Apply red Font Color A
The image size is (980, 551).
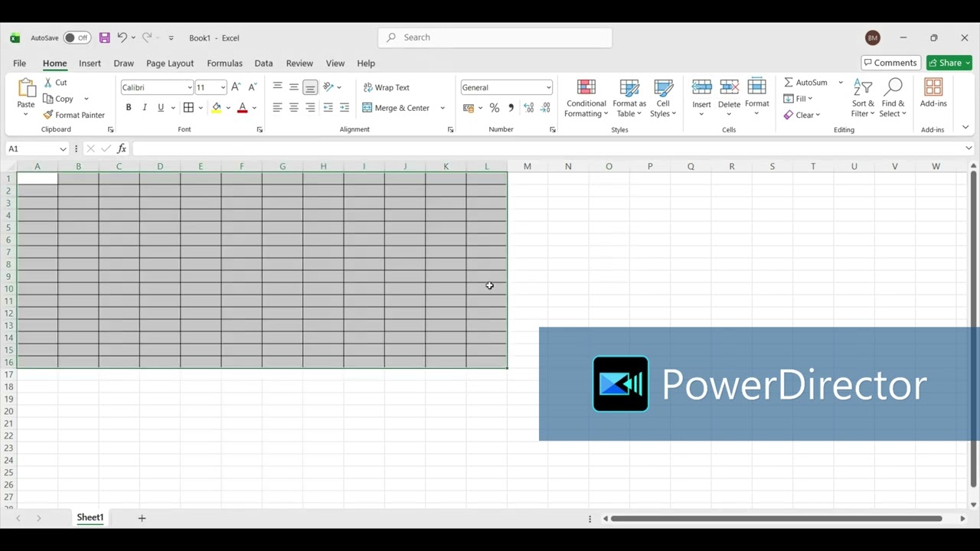click(243, 108)
